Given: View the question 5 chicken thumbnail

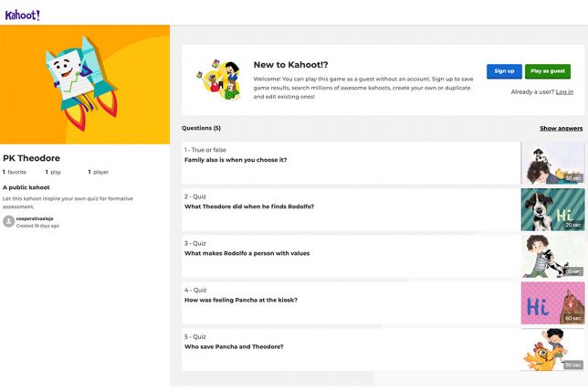Looking at the screenshot, I should [552, 349].
